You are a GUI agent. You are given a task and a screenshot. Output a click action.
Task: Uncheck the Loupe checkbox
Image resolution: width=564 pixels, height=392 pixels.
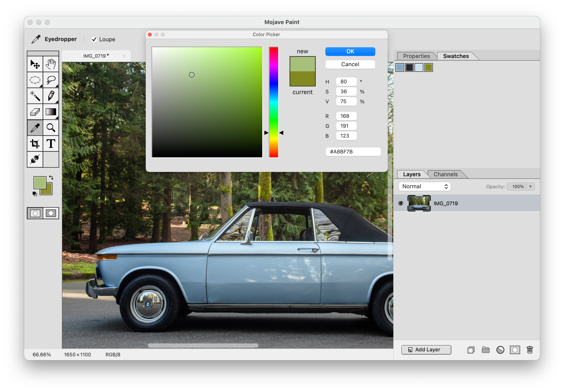[94, 39]
